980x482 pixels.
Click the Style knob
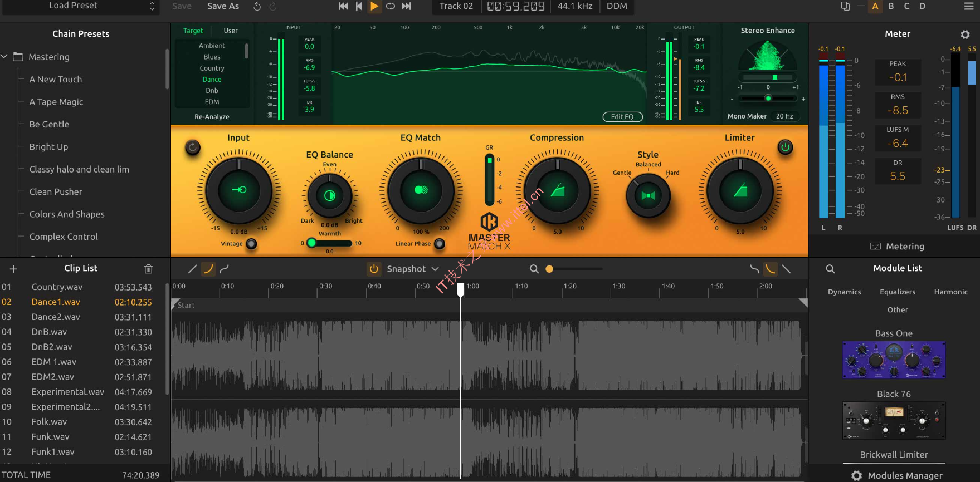[649, 195]
